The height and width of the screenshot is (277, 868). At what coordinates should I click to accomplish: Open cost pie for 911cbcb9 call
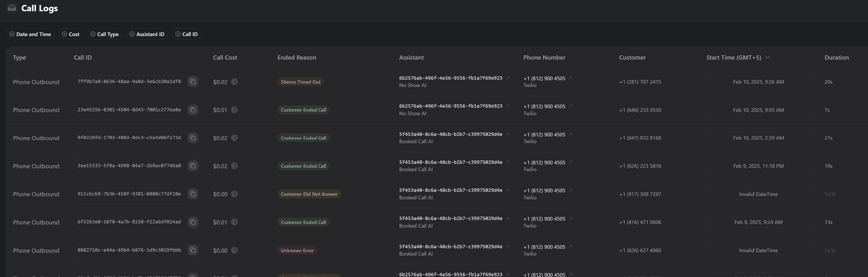[x=234, y=194]
